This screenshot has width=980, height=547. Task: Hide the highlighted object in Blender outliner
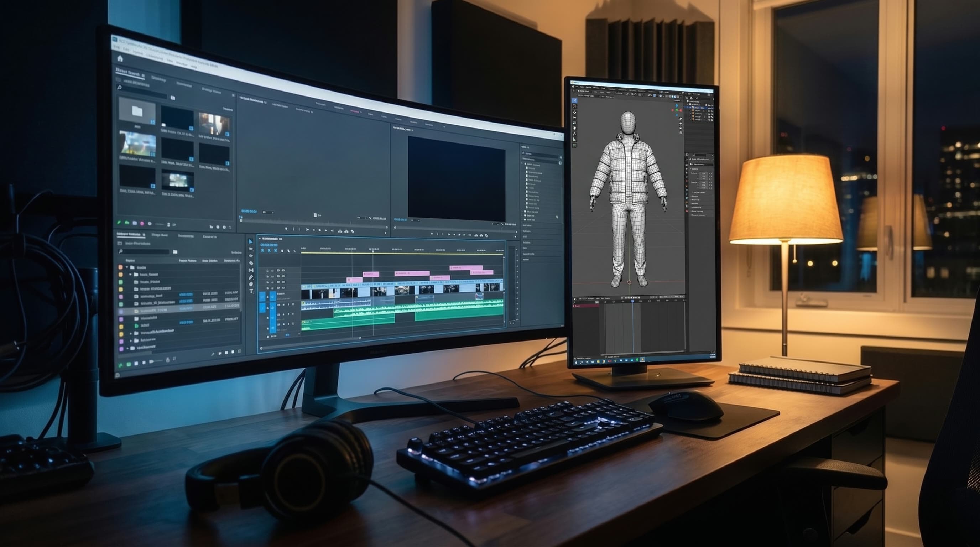click(709, 108)
